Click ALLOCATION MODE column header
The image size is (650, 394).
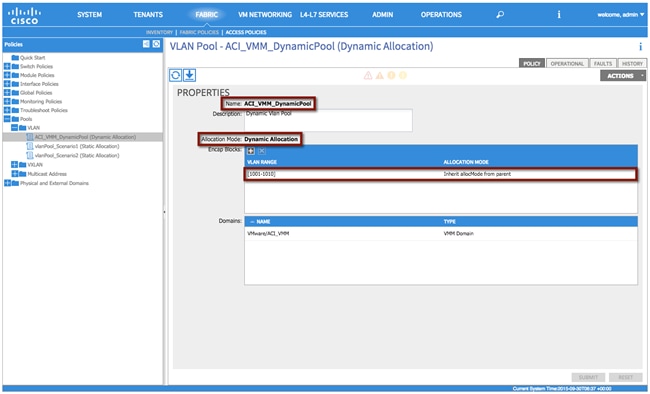coord(466,162)
